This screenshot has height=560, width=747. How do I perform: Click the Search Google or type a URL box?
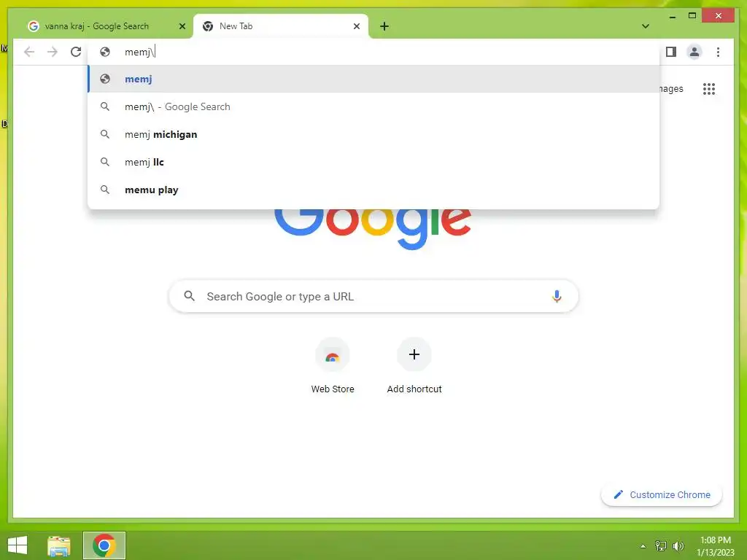[374, 296]
